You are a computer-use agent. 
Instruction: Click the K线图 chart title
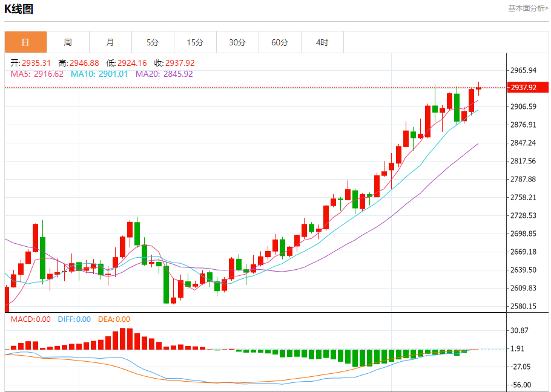point(19,9)
